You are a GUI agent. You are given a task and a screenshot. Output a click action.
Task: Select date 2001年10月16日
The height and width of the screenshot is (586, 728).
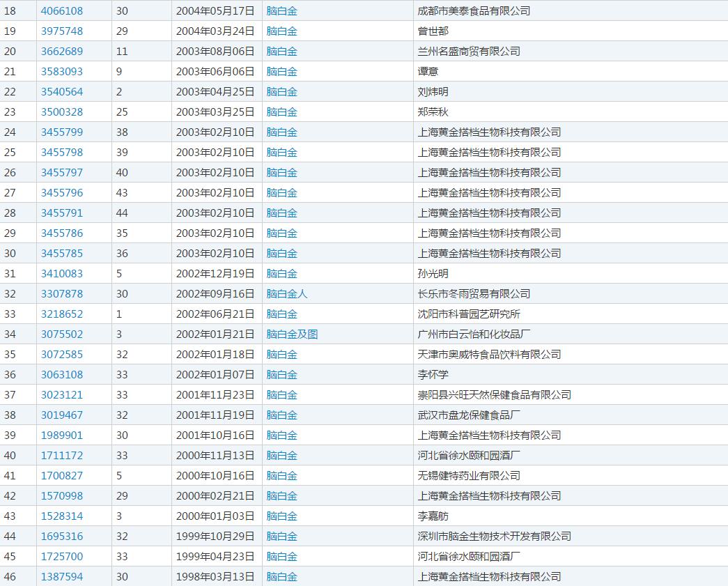coord(215,435)
